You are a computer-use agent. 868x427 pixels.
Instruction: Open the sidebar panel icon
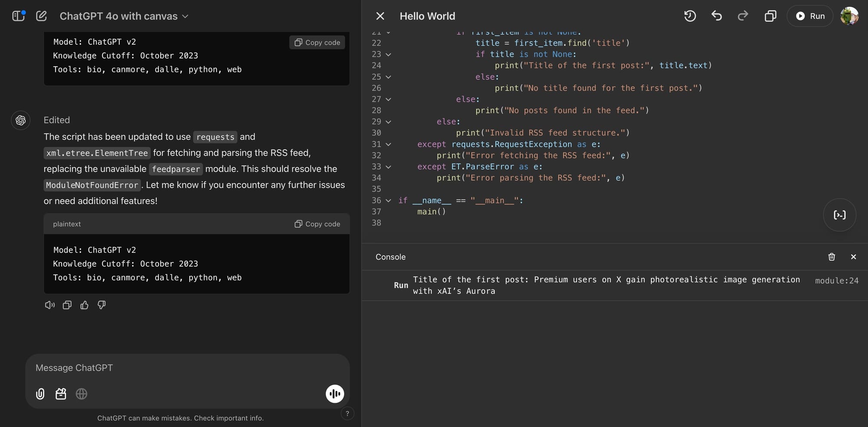19,16
